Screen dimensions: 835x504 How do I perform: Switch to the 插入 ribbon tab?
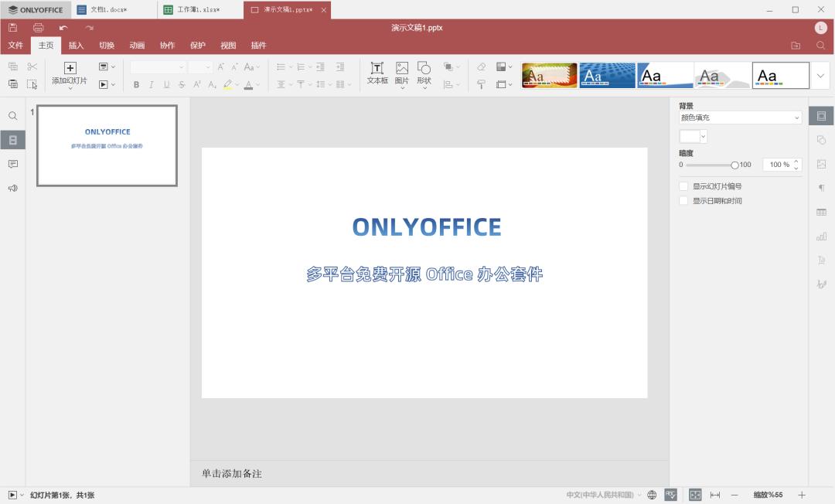click(76, 45)
